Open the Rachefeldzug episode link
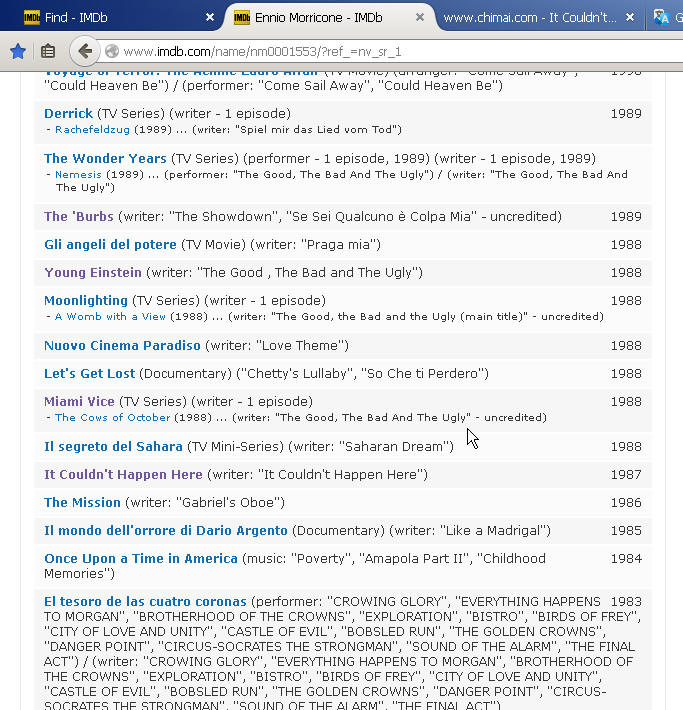Screen dimensions: 683x710 (92, 130)
